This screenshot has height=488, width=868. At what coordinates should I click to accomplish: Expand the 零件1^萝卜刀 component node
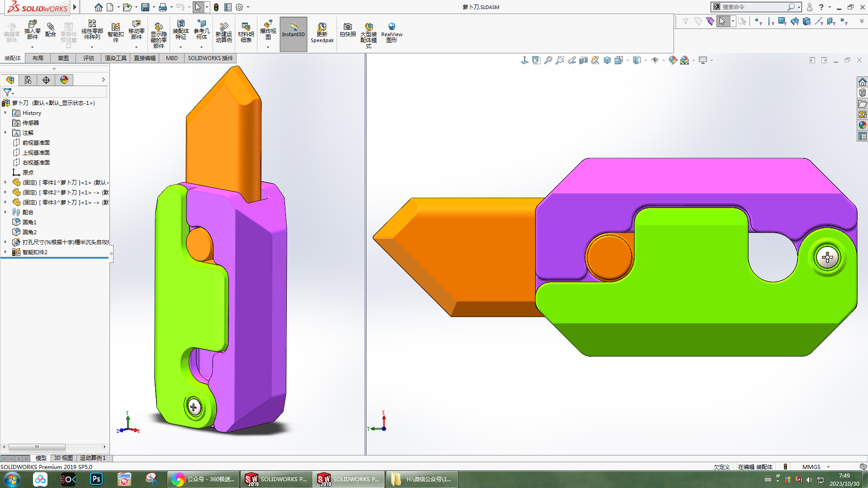tap(5, 183)
